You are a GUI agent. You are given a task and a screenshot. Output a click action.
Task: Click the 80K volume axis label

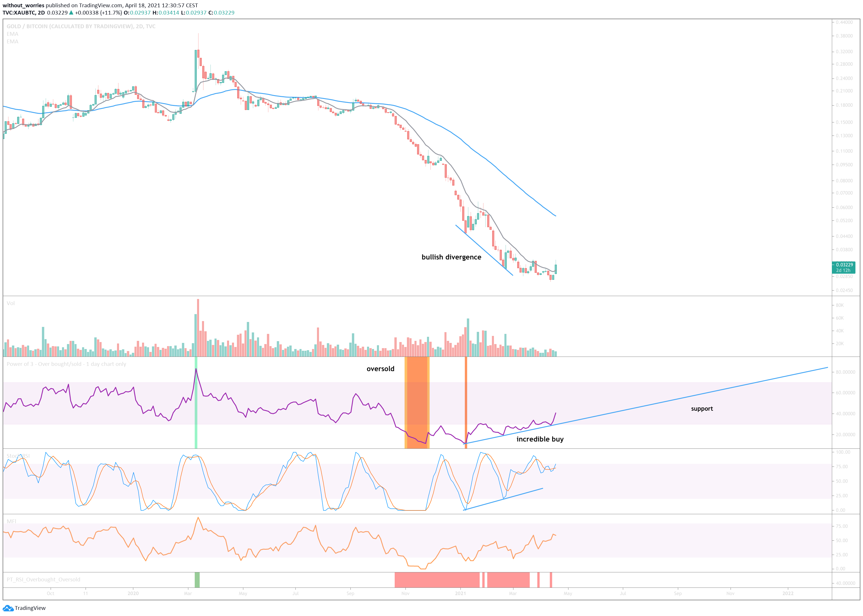[839, 305]
